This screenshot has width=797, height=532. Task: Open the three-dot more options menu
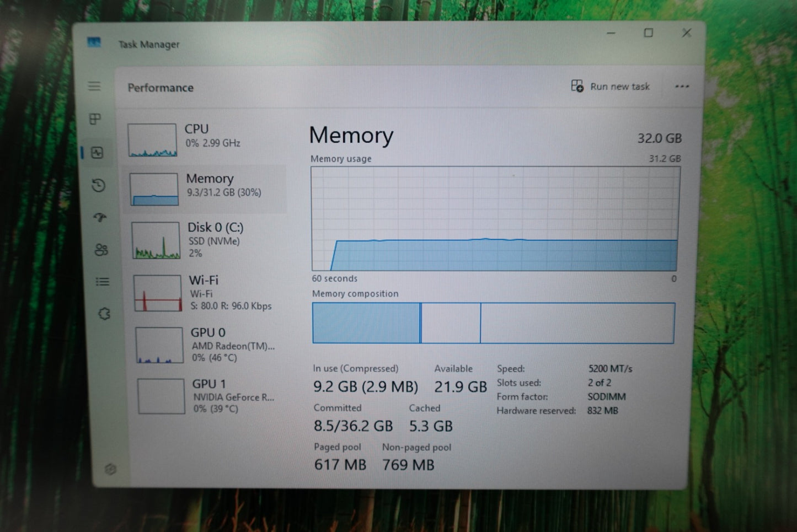pos(682,87)
